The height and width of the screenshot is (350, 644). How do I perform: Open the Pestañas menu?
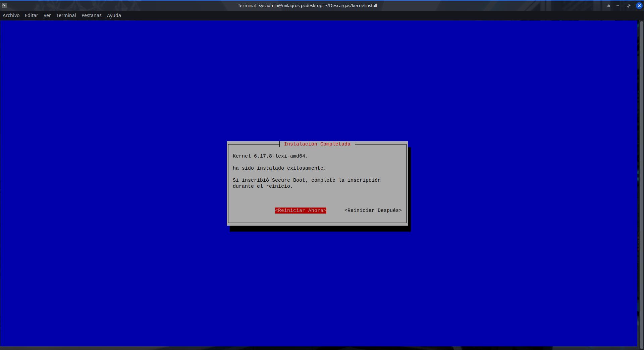92,15
